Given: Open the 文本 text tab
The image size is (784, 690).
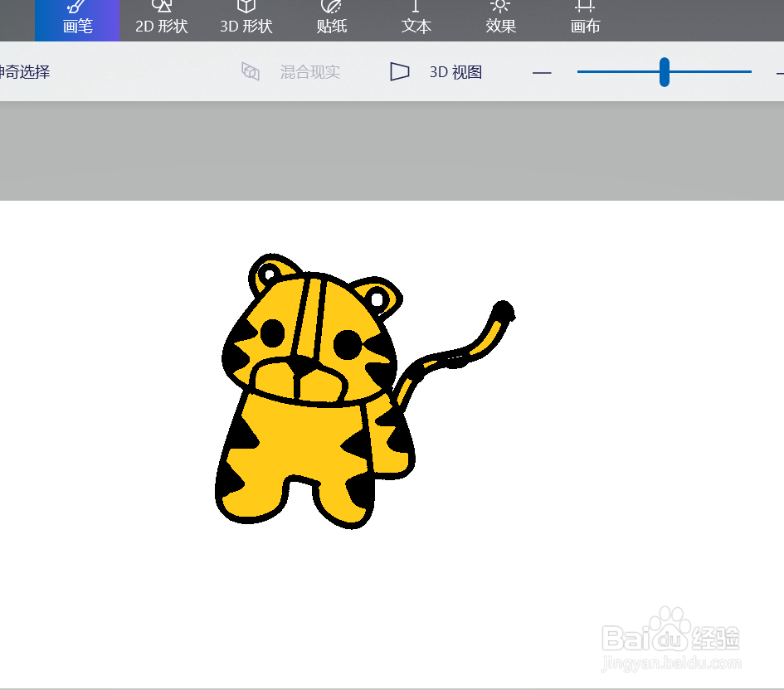Looking at the screenshot, I should tap(416, 20).
